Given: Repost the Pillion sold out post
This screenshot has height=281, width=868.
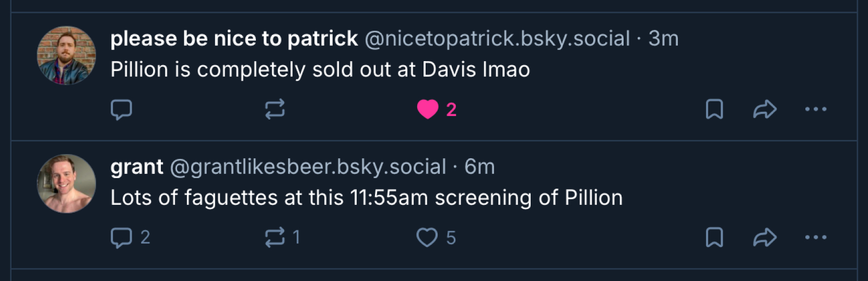Looking at the screenshot, I should 275,109.
